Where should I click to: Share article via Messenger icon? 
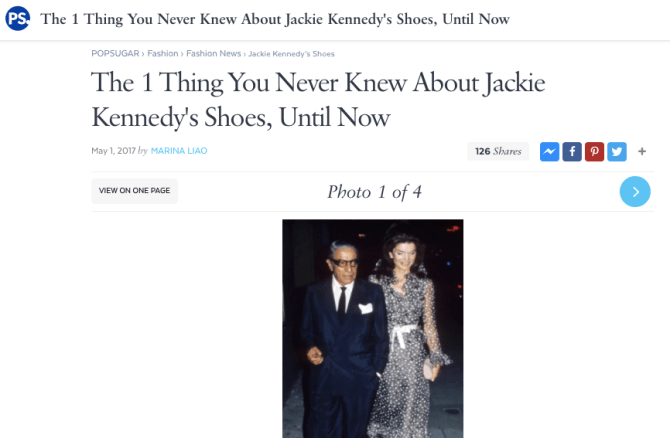click(x=550, y=152)
